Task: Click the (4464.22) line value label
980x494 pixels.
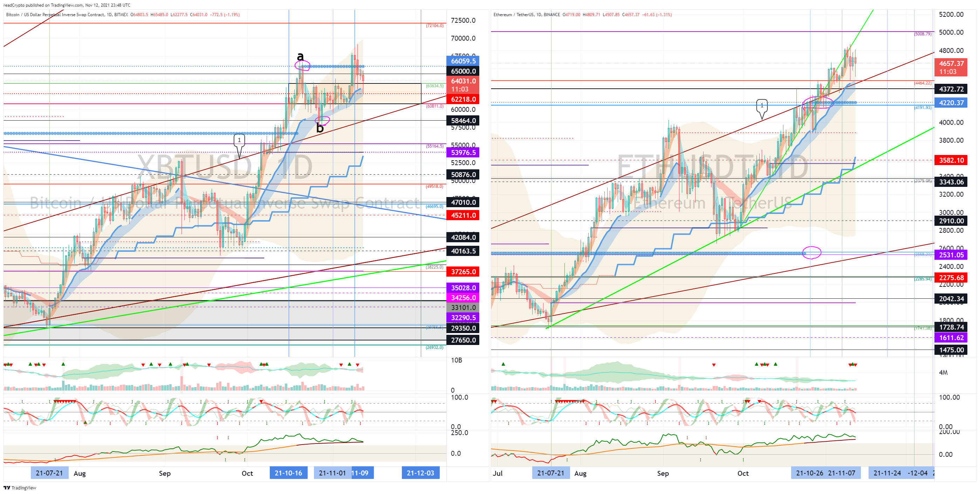Action: (923, 83)
